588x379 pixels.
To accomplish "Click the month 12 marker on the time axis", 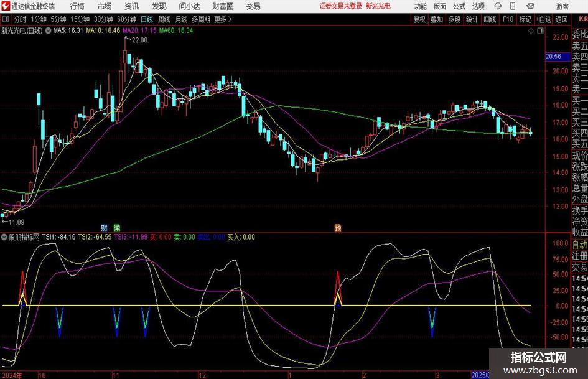I will coord(202,375).
